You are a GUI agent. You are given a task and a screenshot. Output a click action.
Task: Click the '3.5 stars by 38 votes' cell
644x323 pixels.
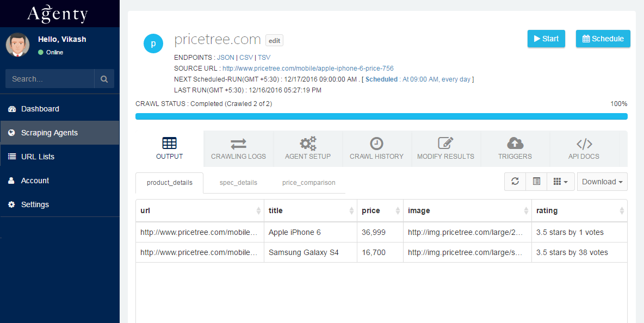click(x=579, y=252)
